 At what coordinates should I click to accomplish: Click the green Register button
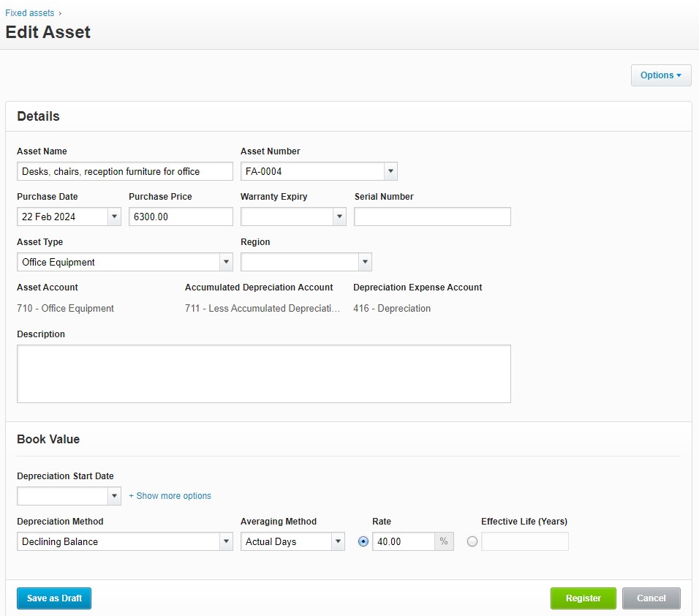tap(583, 598)
